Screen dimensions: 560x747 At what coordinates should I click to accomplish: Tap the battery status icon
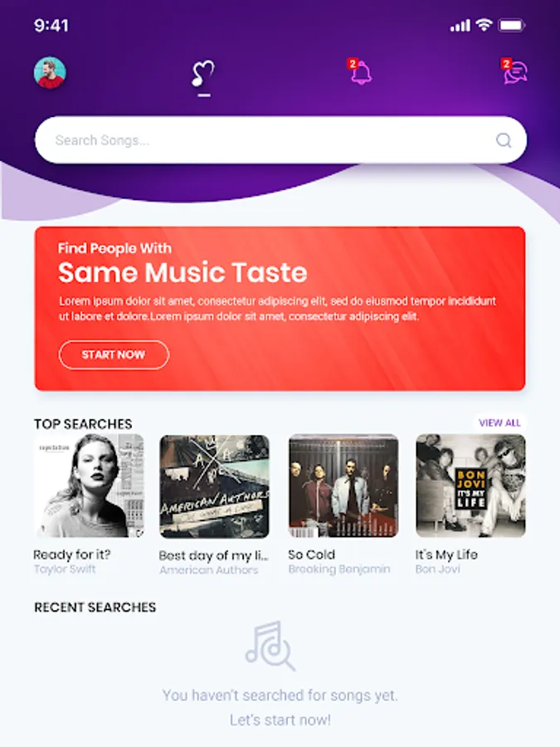tap(511, 25)
